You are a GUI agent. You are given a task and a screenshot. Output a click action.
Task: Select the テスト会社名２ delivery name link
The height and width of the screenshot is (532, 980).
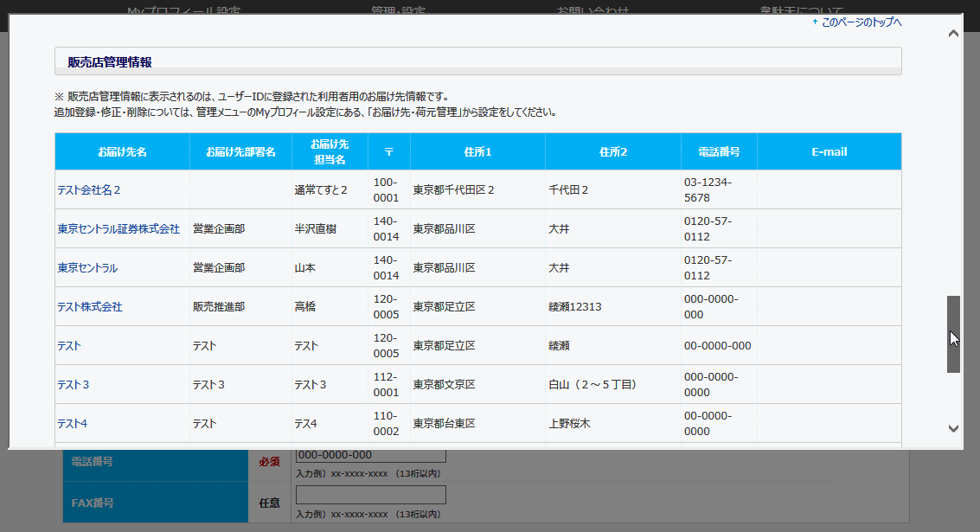pos(89,189)
